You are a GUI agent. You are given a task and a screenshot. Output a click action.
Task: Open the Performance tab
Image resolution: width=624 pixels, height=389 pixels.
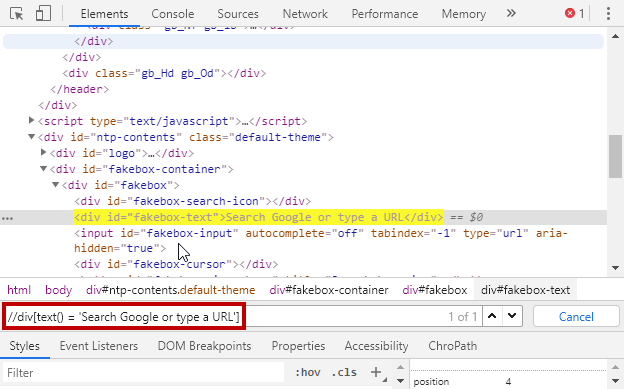coord(384,14)
